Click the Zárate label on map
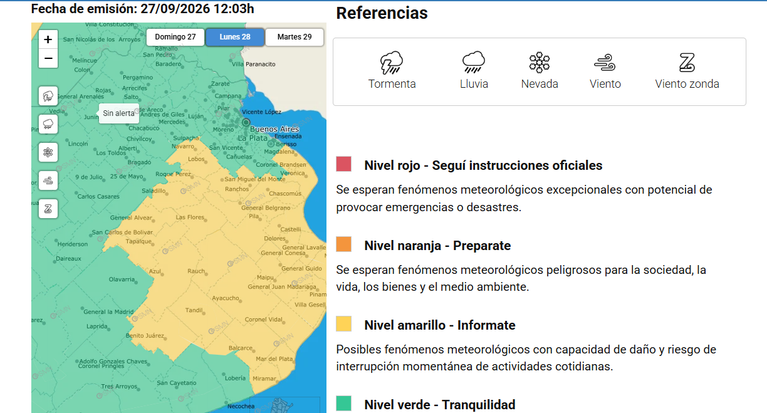 (x=220, y=84)
